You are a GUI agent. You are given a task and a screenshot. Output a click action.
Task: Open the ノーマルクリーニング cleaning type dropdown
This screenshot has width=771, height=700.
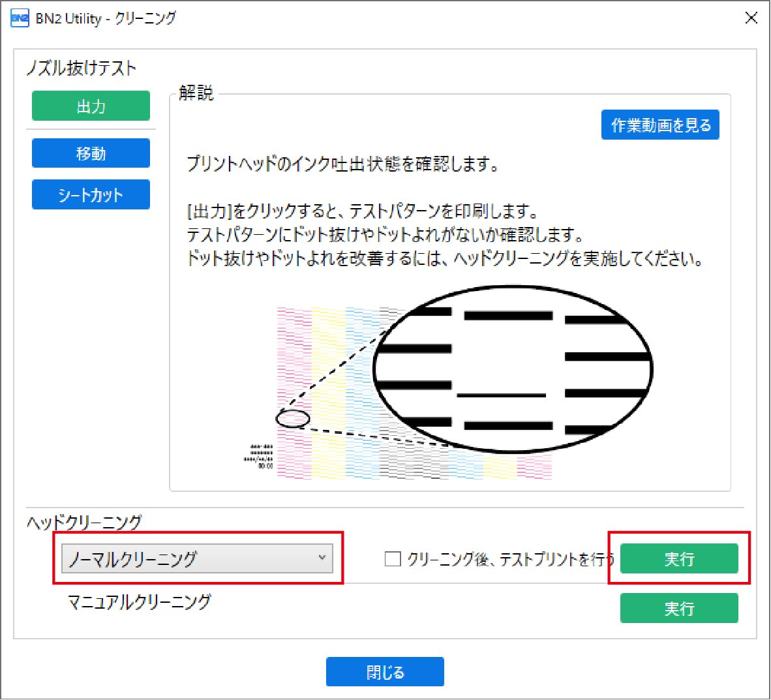[197, 558]
